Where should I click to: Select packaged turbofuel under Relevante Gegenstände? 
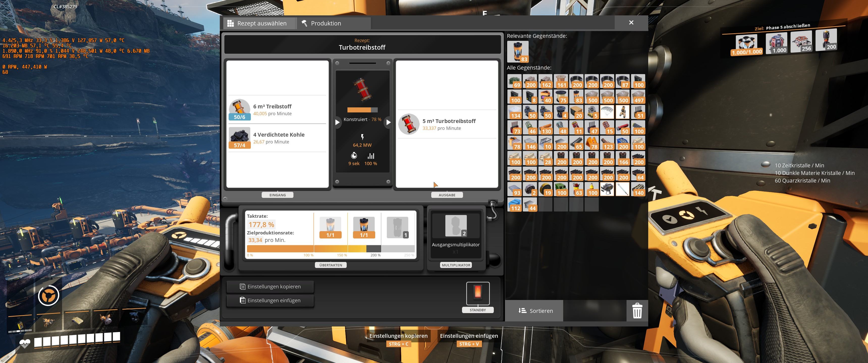point(518,52)
